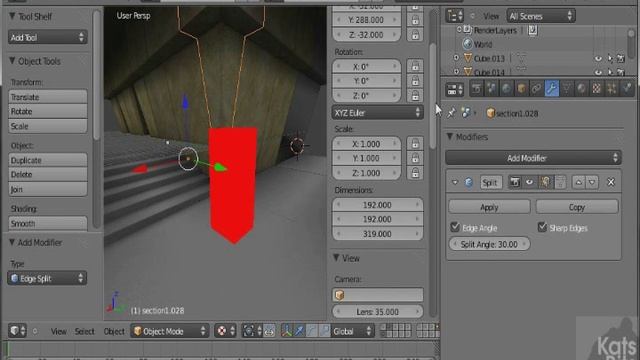Image resolution: width=640 pixels, height=360 pixels.
Task: Toggle Edge Angle checkbox
Action: [x=455, y=227]
